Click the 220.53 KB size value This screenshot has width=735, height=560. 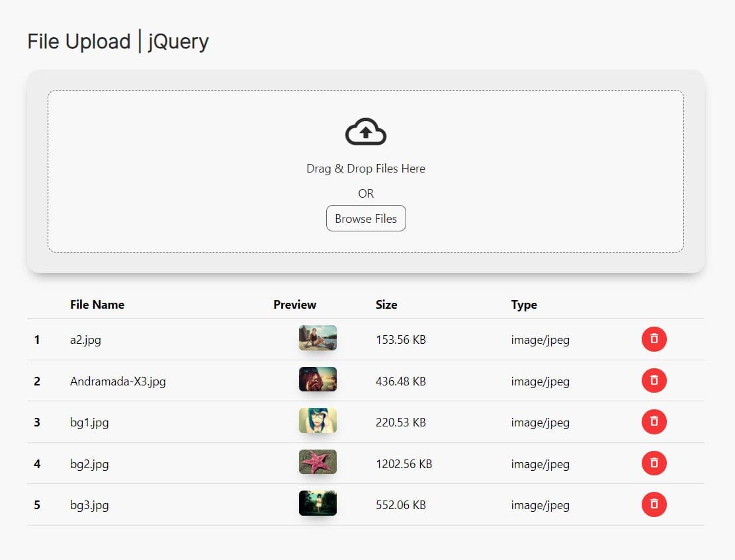(401, 422)
